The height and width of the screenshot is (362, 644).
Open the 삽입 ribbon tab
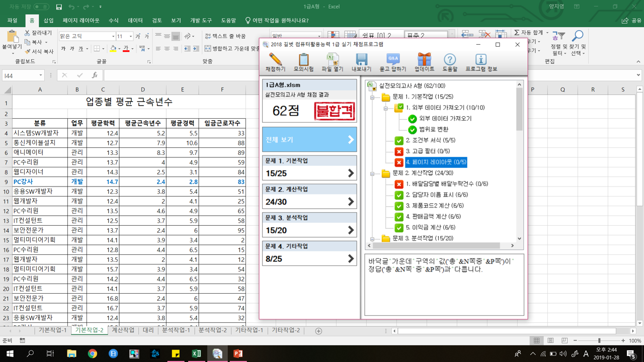point(48,21)
